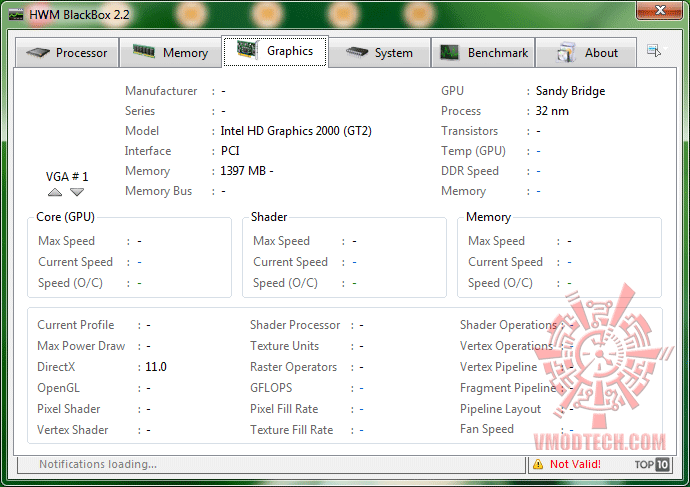Viewport: 690px width, 487px height.
Task: Click the RAM stick icon on Memory tab
Action: pyautogui.click(x=144, y=51)
